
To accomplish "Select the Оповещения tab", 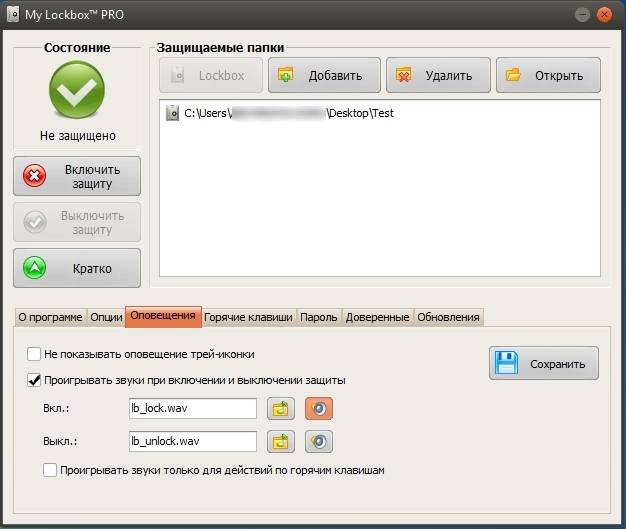I will pos(163,316).
